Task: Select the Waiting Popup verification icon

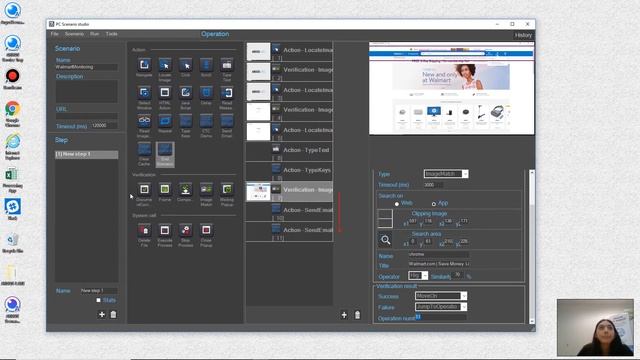Action: (x=227, y=189)
